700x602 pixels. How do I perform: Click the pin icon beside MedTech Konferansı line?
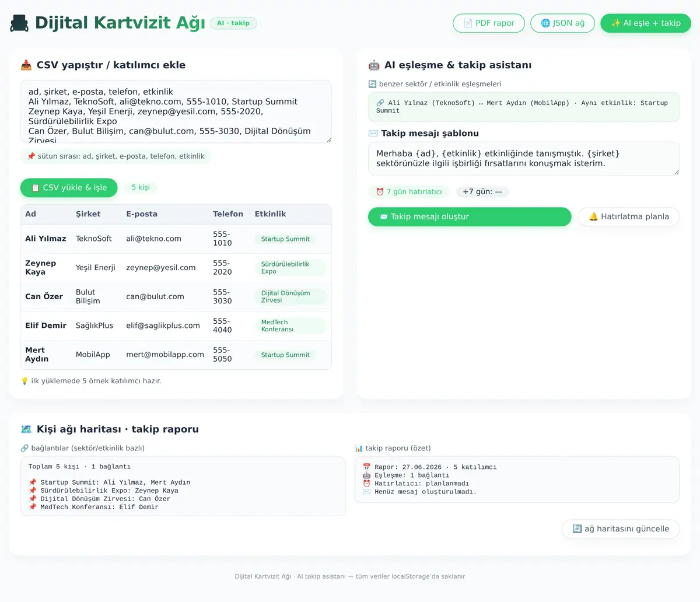click(x=33, y=507)
